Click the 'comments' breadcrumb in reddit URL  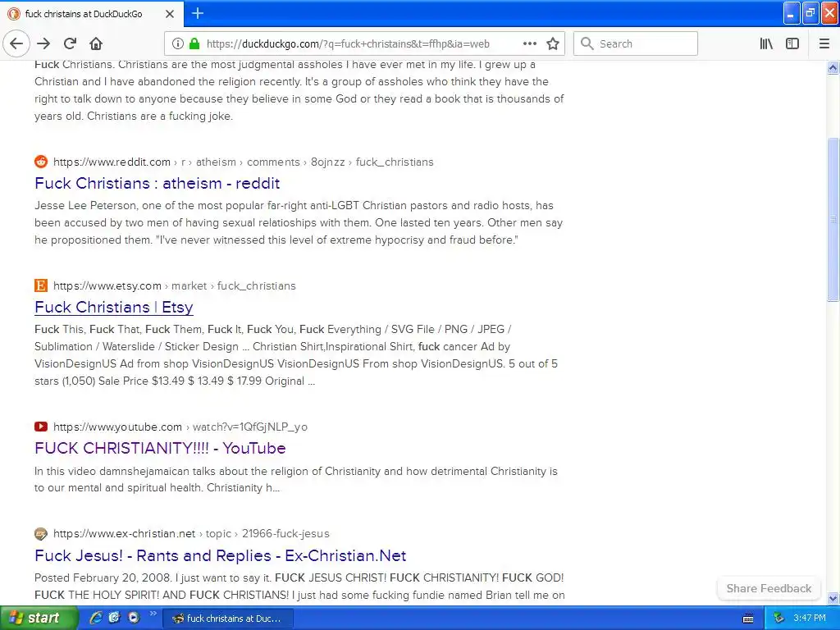coord(273,162)
